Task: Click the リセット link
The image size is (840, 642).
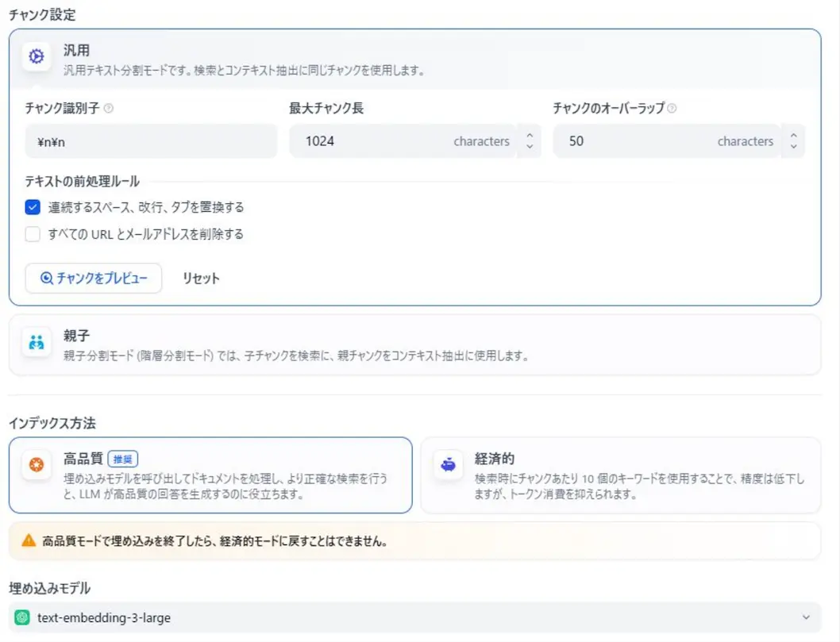Action: click(199, 279)
